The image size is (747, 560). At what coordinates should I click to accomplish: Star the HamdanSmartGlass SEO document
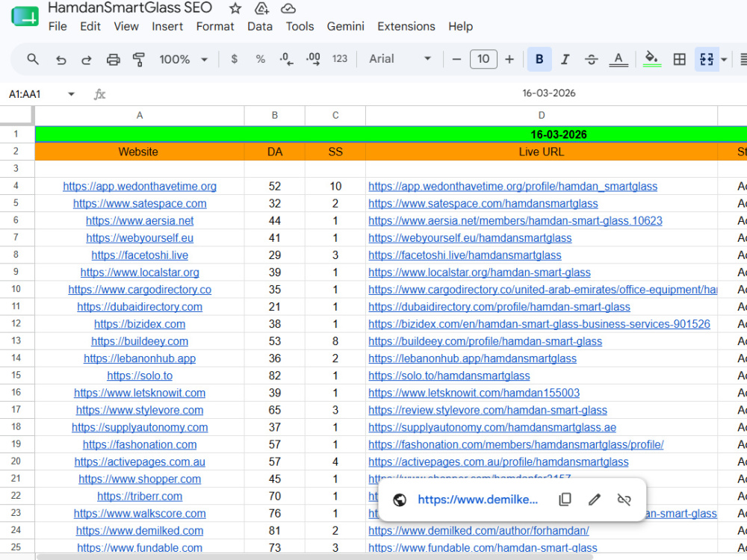[235, 8]
